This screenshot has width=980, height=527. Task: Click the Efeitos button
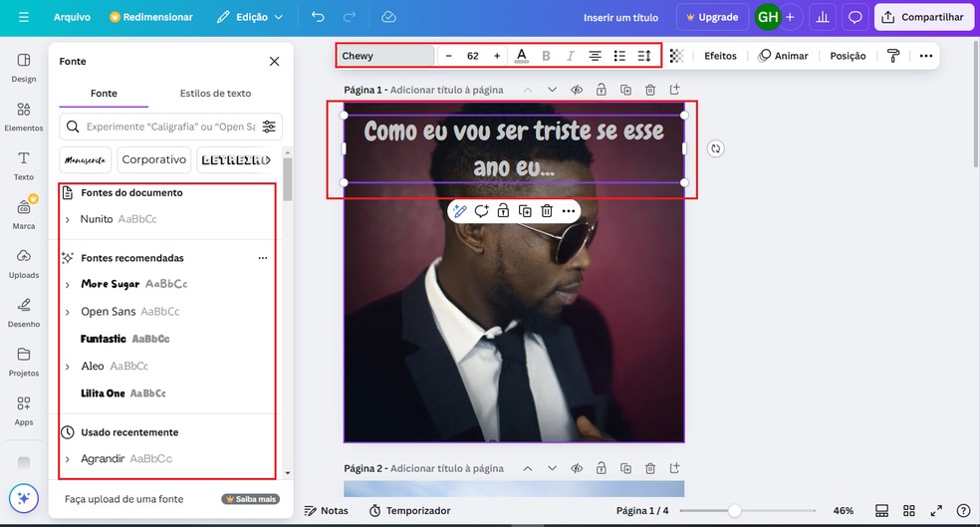[x=720, y=56]
